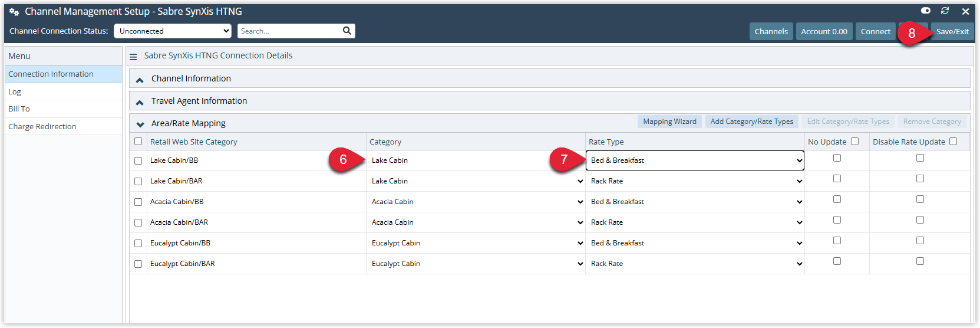Open Rate Type dropdown for Acacia Cabin/BAR

[x=695, y=222]
